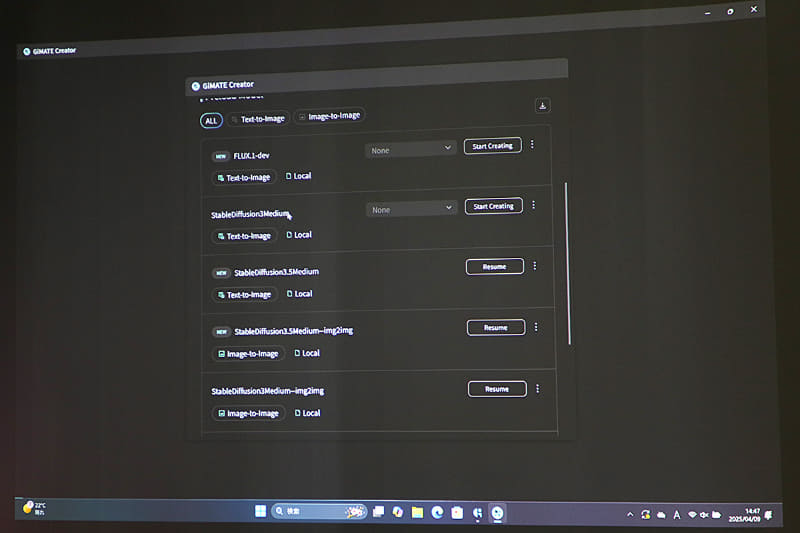Open the notification bell in the taskbar
Viewport: 800px width, 533px height.
[x=768, y=515]
